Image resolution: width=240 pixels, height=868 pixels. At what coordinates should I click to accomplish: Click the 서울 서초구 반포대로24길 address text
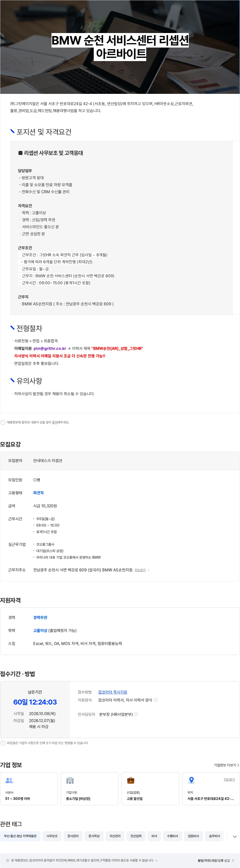coord(211,799)
